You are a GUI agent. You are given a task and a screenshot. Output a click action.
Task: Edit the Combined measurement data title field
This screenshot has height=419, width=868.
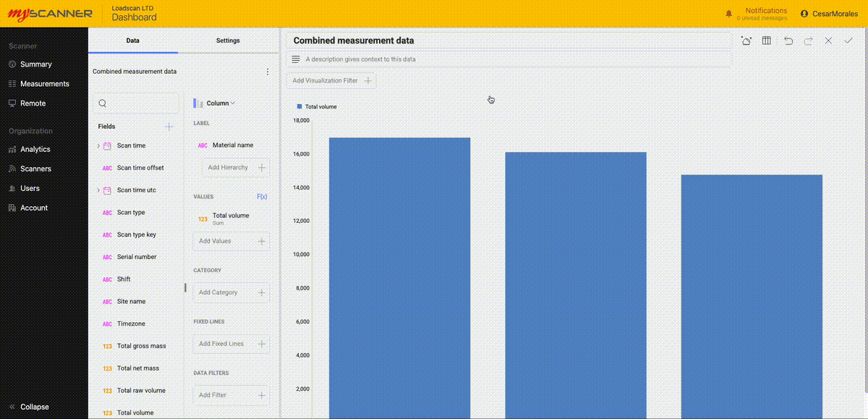(509, 41)
